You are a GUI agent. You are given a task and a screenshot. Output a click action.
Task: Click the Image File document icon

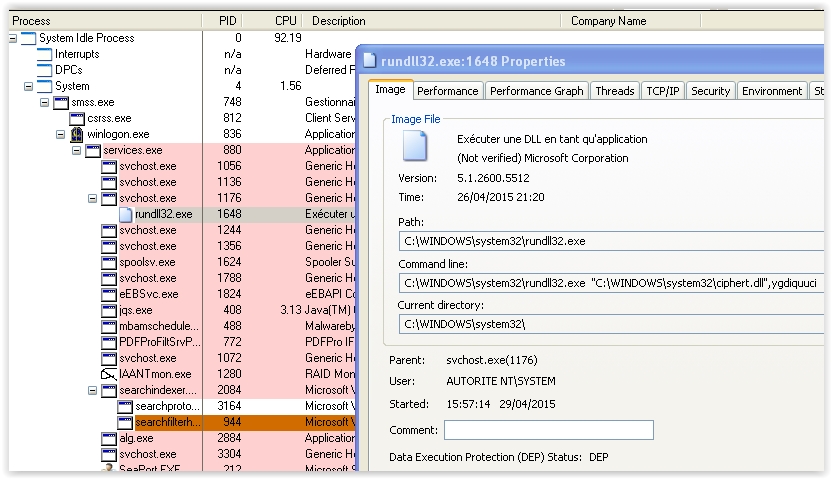(x=415, y=145)
